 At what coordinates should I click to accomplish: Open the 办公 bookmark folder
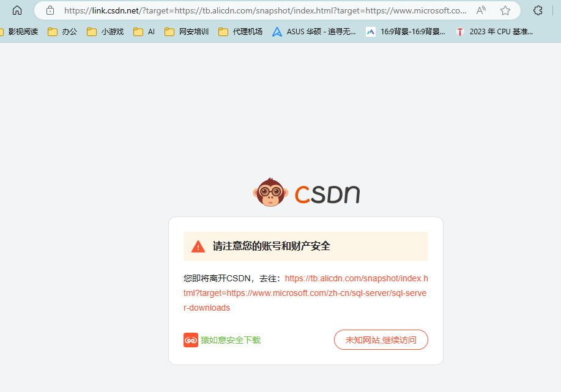click(x=62, y=32)
